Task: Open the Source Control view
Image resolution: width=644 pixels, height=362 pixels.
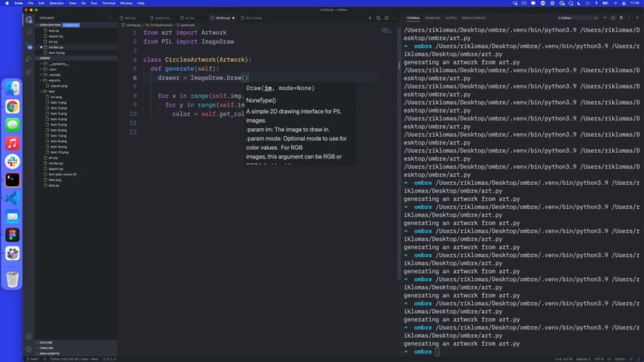Action: click(x=29, y=45)
